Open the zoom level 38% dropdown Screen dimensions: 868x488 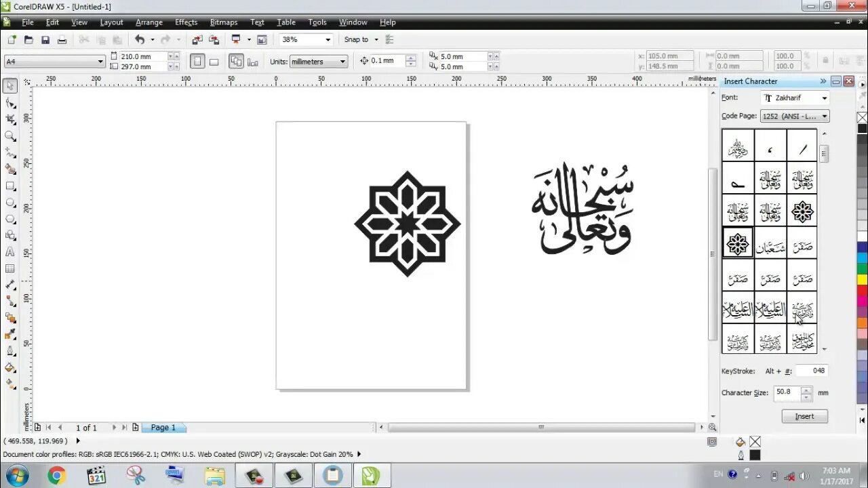pyautogui.click(x=328, y=40)
